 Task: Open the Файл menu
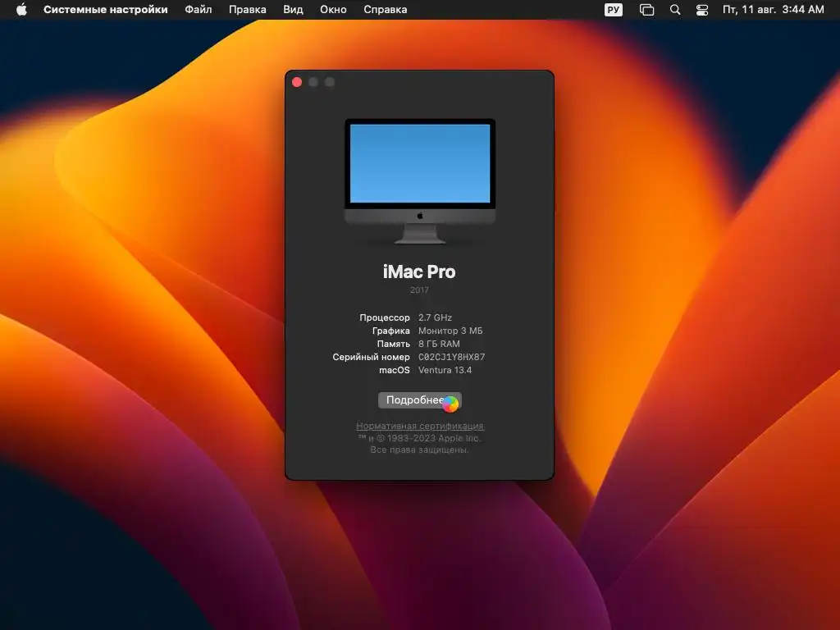(x=199, y=10)
